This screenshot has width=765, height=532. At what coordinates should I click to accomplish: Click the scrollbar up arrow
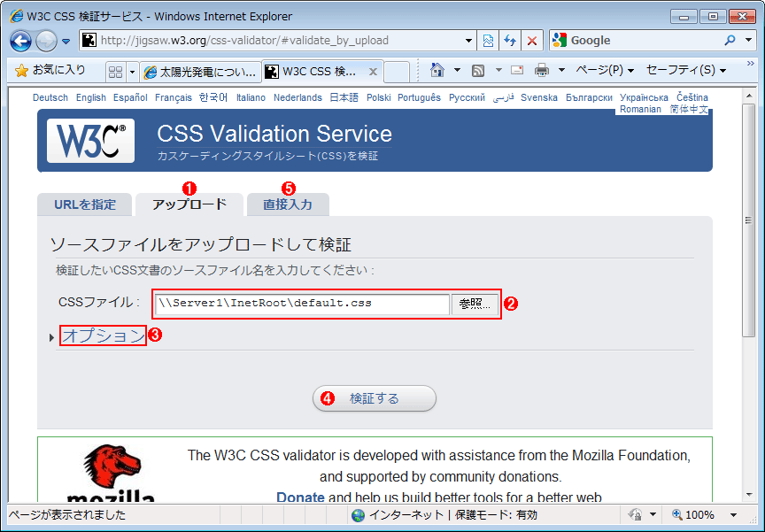pos(748,96)
